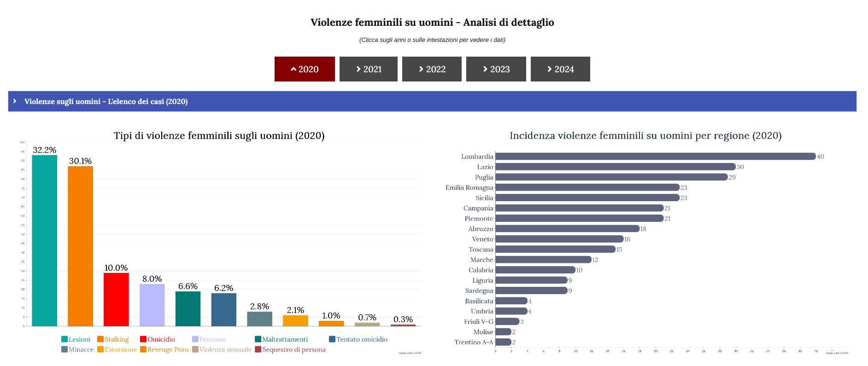Click the 'Incidenza violenze femminili su uomini per regione' title
The image size is (868, 366).
pos(645,136)
